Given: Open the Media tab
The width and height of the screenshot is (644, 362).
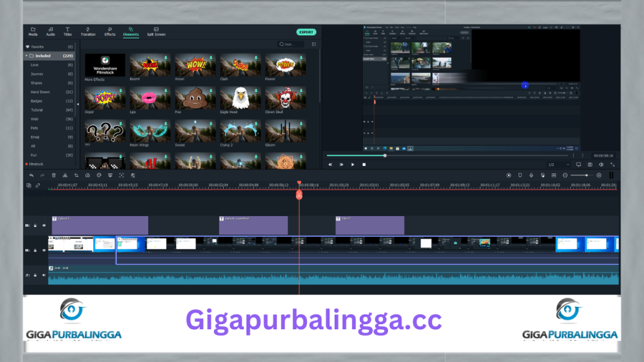Looking at the screenshot, I should tap(33, 31).
